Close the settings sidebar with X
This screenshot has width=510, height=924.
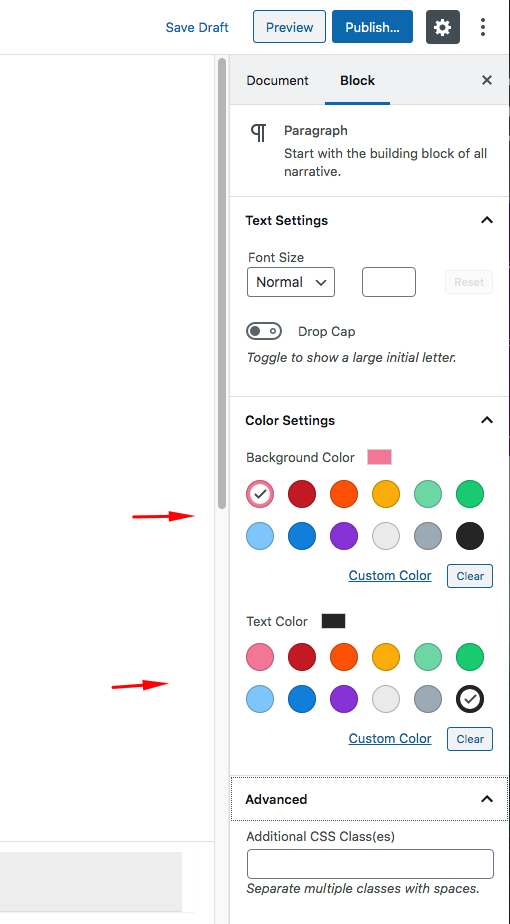487,80
